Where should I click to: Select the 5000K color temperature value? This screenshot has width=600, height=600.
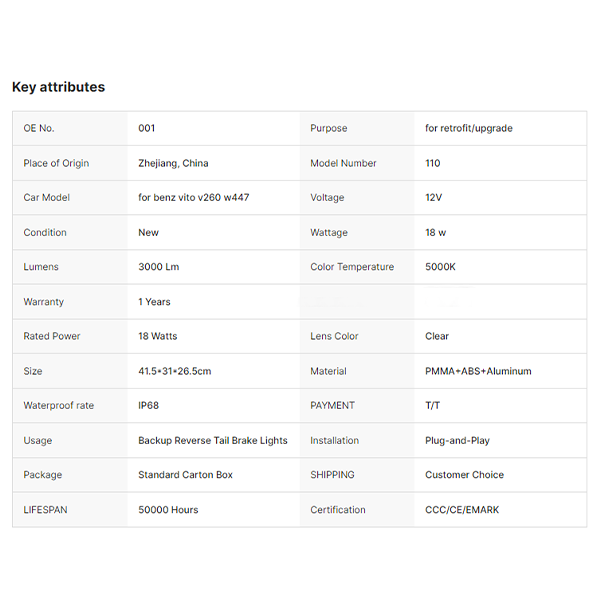pos(439,267)
